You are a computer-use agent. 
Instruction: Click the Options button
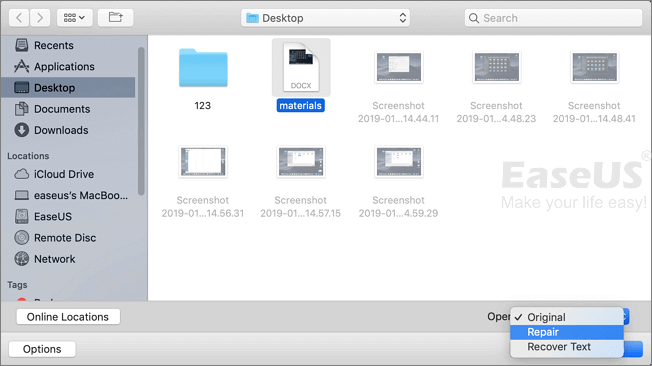[42, 349]
